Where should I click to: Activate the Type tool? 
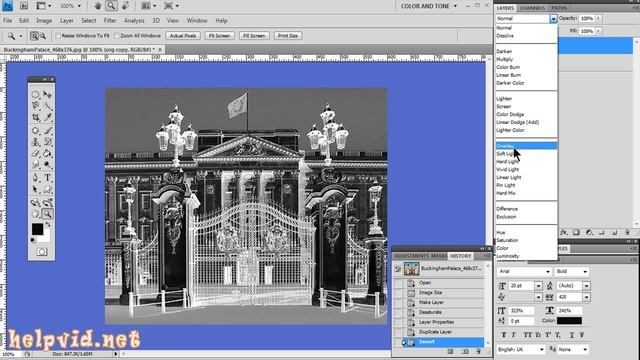click(x=47, y=178)
